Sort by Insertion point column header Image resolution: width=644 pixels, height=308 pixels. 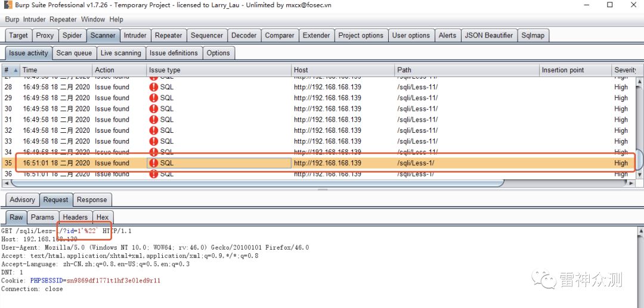click(x=575, y=70)
